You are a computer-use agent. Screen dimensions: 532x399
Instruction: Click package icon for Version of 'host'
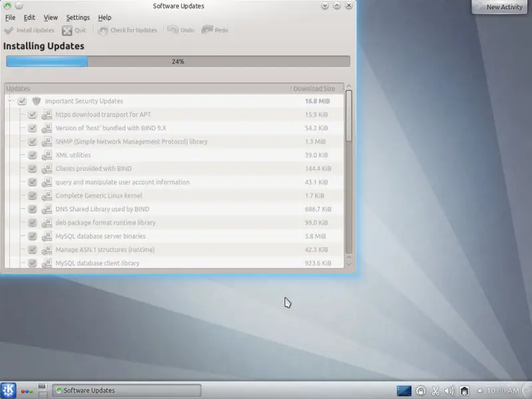pos(47,128)
